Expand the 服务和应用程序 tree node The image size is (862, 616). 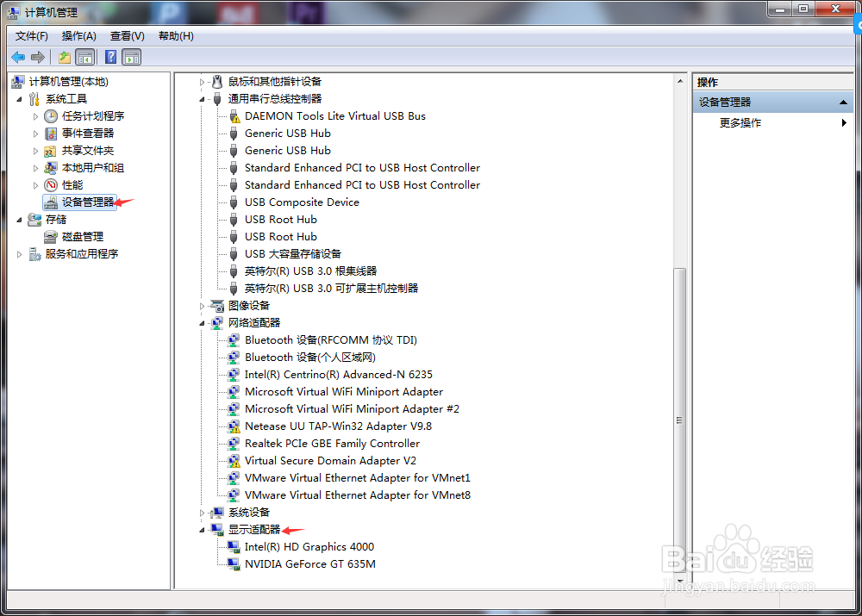coord(19,254)
